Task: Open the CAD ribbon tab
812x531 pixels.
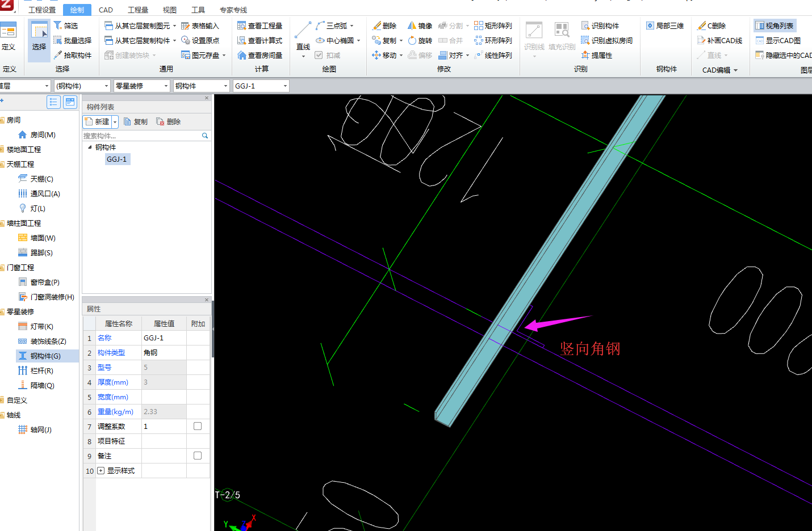Action: [106, 10]
